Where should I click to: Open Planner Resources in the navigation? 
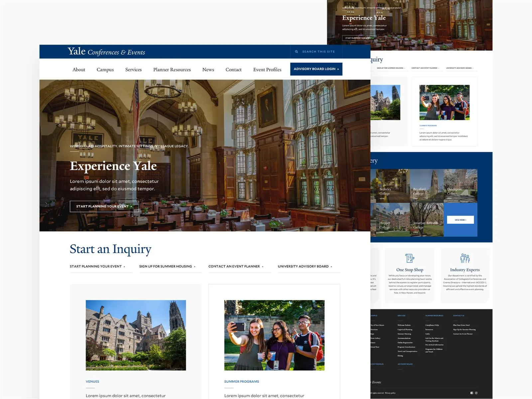coord(172,69)
